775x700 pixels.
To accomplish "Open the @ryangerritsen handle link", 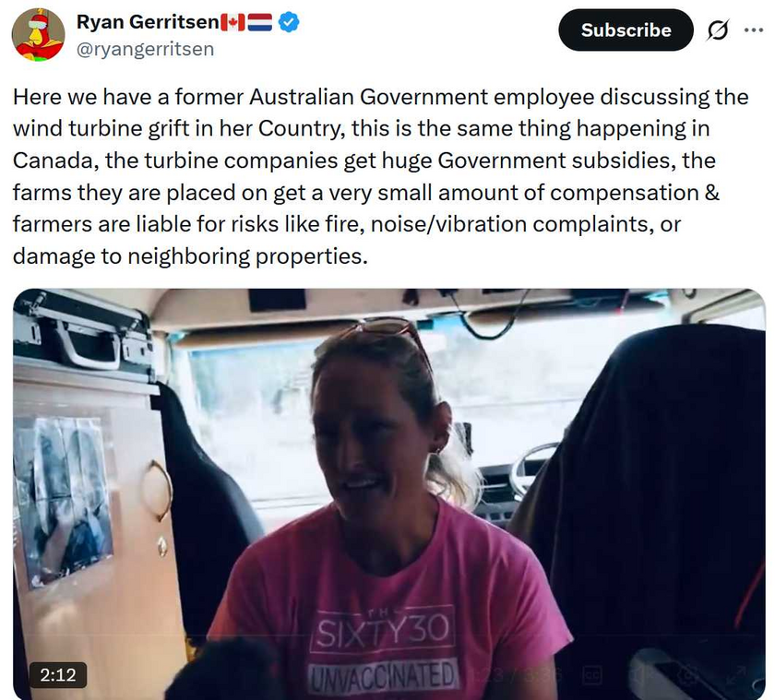I will tap(146, 50).
